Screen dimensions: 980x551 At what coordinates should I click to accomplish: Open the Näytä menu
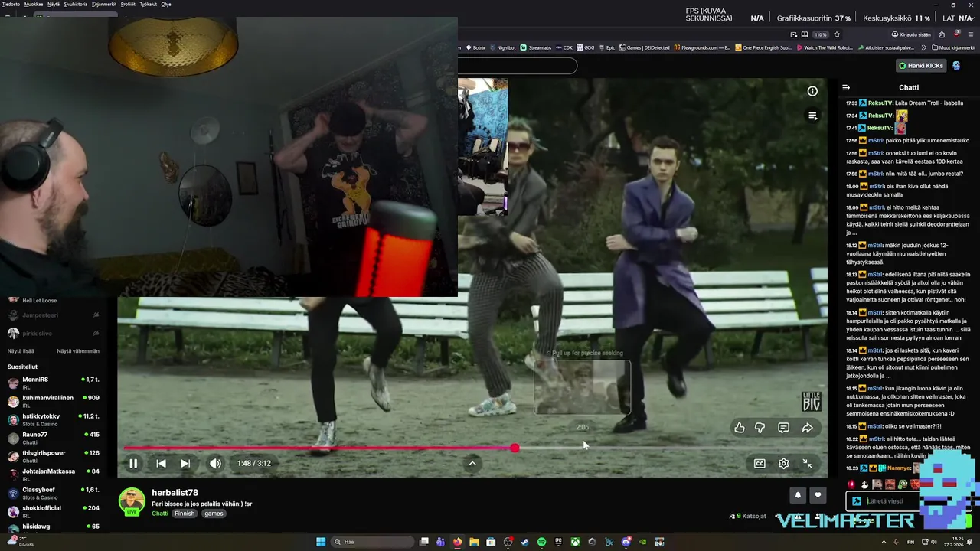click(54, 4)
